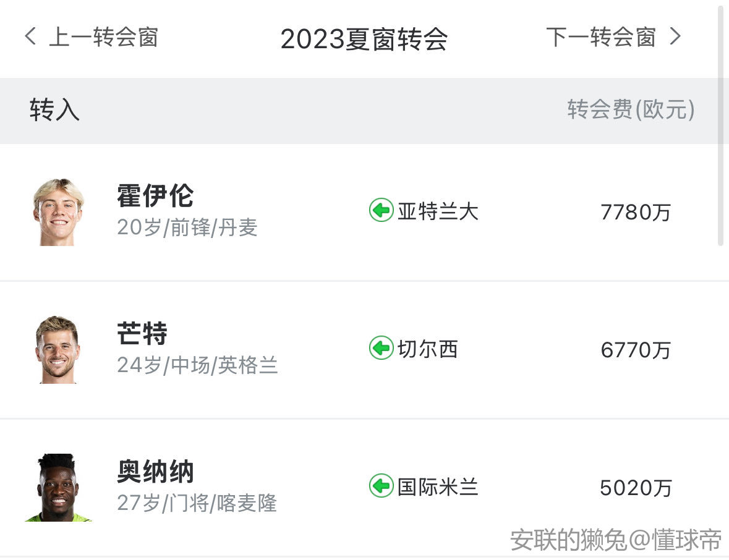Image resolution: width=729 pixels, height=560 pixels.
Task: Open the 切尔西 club link
Action: pyautogui.click(x=428, y=349)
